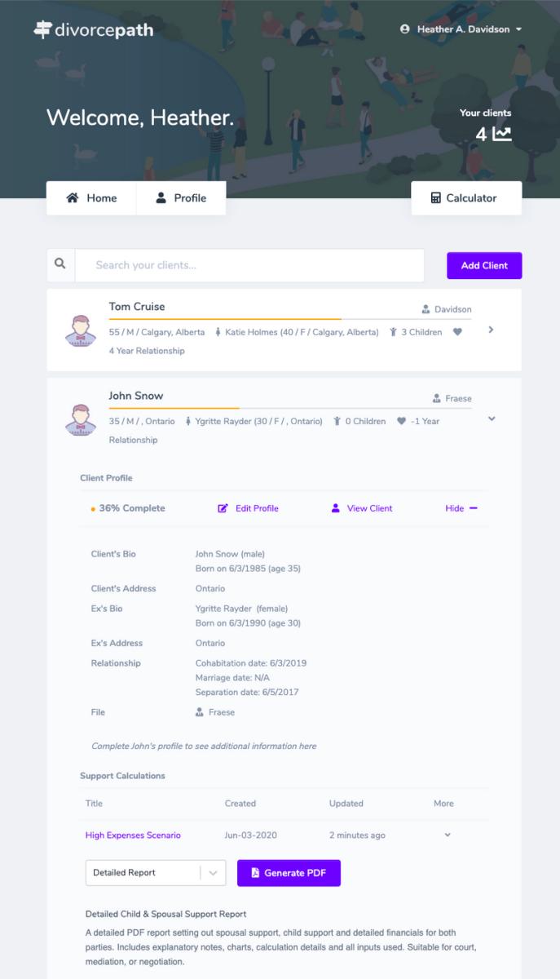Click the Add Client button
The image size is (560, 979).
[x=484, y=265]
